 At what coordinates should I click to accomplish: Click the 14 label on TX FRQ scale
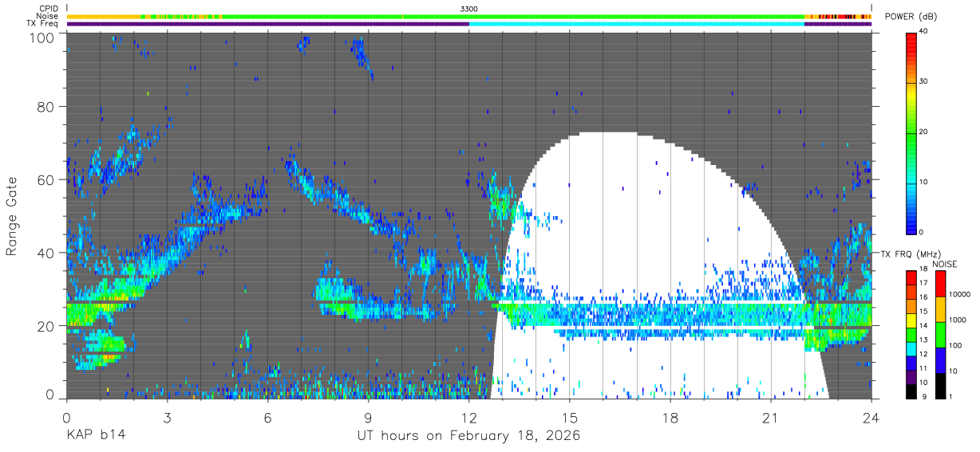click(x=923, y=325)
